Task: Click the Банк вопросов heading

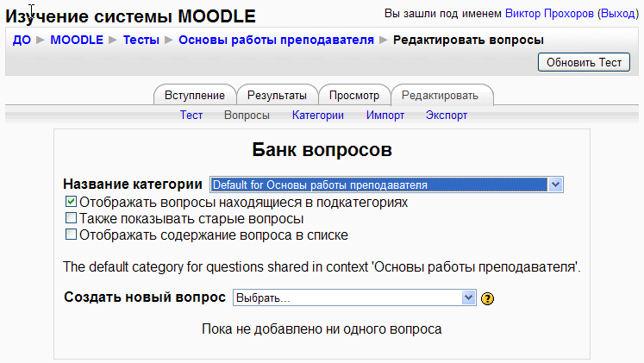Action: click(322, 149)
